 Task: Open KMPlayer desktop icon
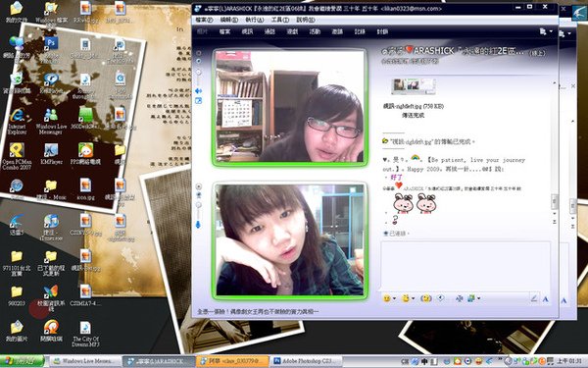pos(51,154)
